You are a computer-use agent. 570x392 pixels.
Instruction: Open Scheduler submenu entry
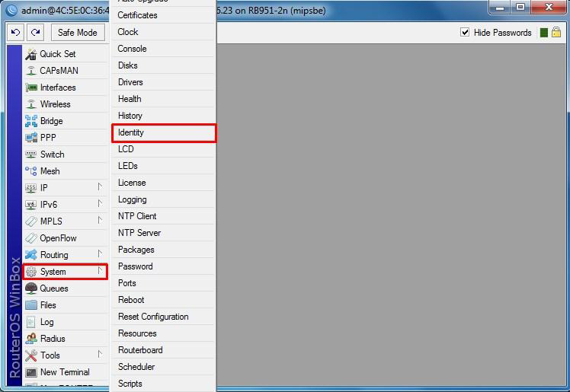coord(162,367)
